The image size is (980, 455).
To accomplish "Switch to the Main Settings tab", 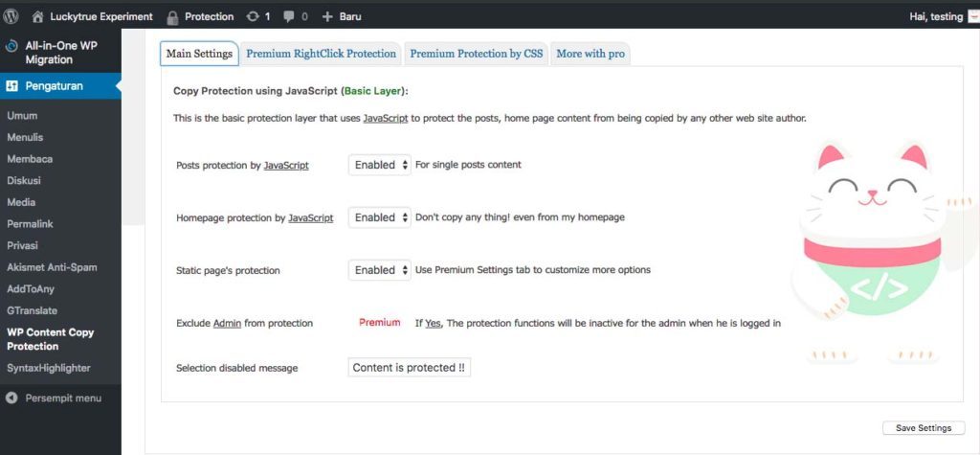I will click(x=199, y=54).
